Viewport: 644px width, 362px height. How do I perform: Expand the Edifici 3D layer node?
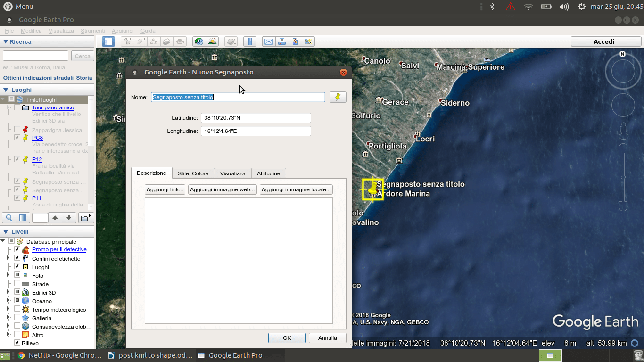[x=8, y=292]
